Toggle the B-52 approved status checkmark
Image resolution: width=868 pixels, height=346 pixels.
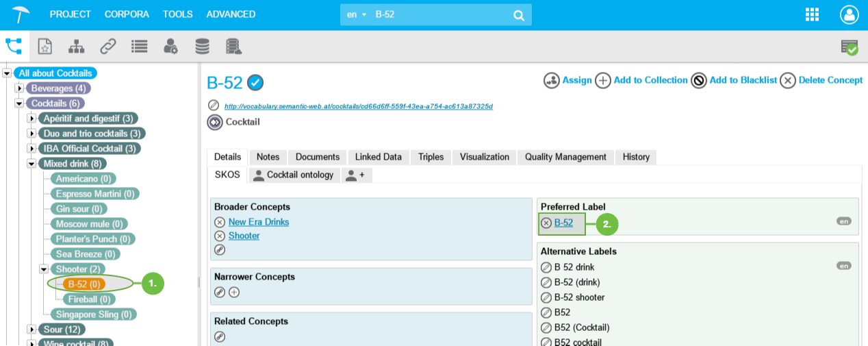255,83
